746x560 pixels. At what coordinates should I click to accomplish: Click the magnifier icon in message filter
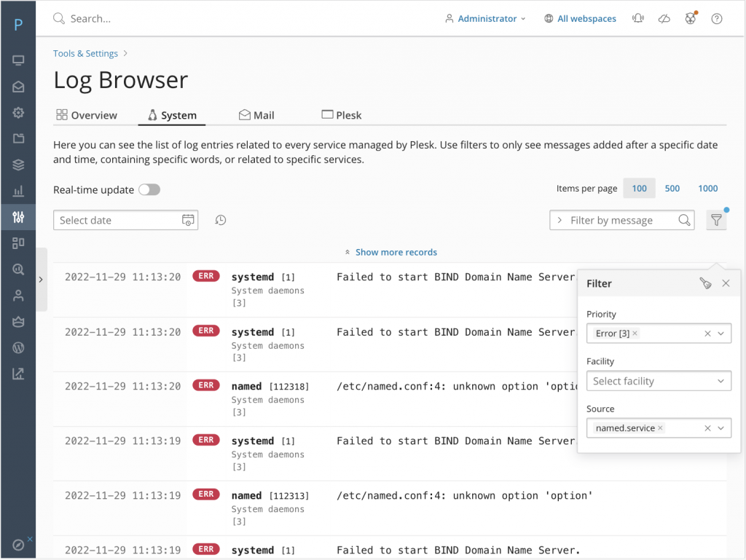684,220
